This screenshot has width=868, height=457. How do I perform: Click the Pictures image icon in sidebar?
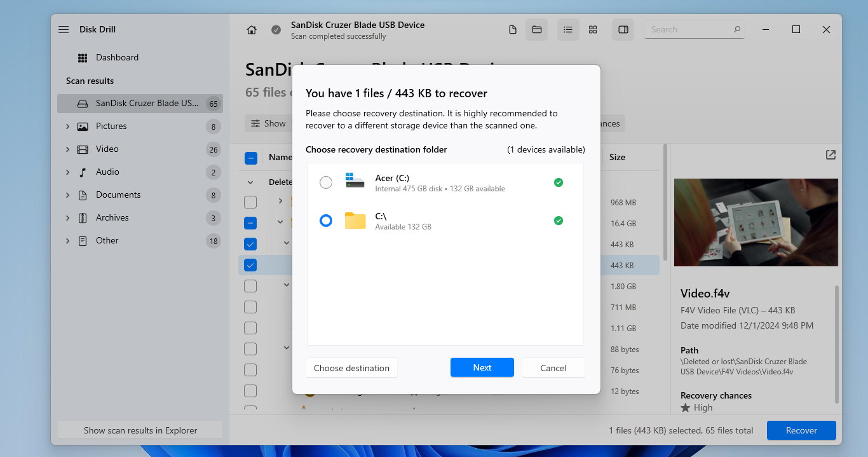(x=83, y=126)
